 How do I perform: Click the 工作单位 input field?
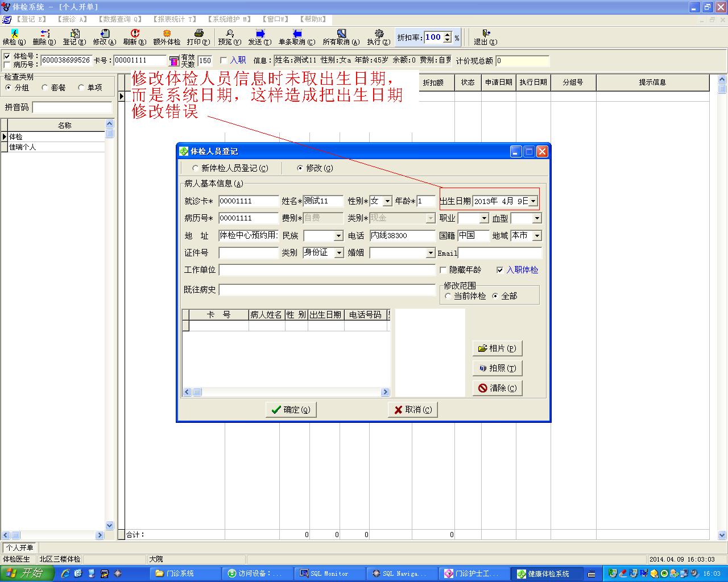click(327, 270)
